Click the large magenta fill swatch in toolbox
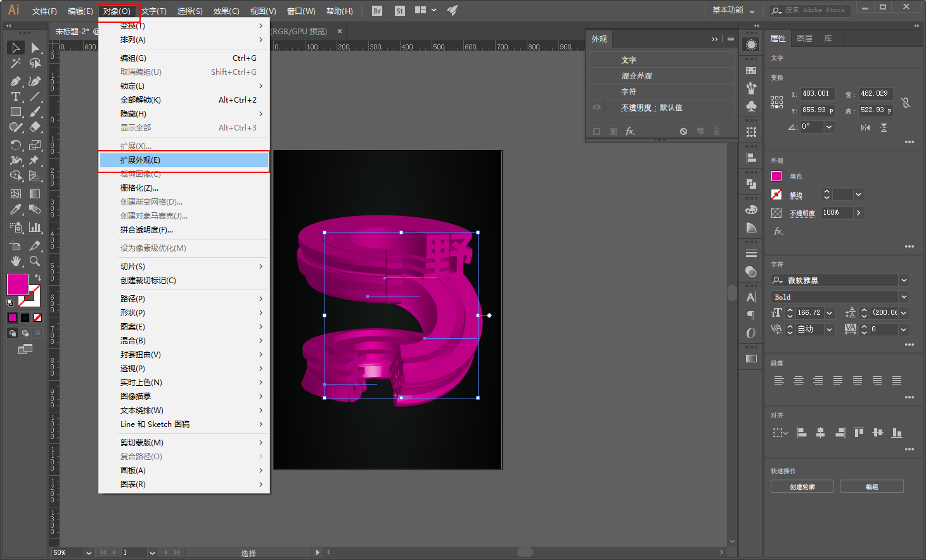Image resolution: width=926 pixels, height=560 pixels. [18, 284]
